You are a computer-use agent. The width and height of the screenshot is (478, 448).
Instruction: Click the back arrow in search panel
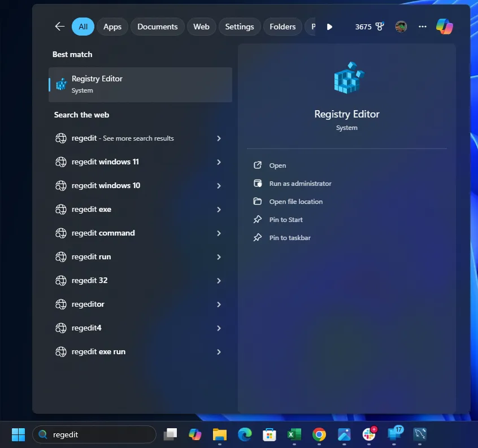click(x=59, y=27)
